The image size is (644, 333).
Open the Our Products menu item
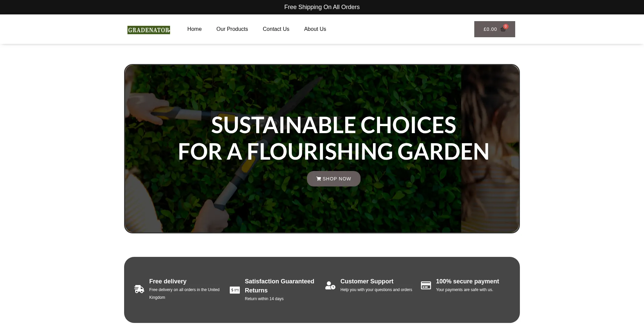click(x=232, y=29)
